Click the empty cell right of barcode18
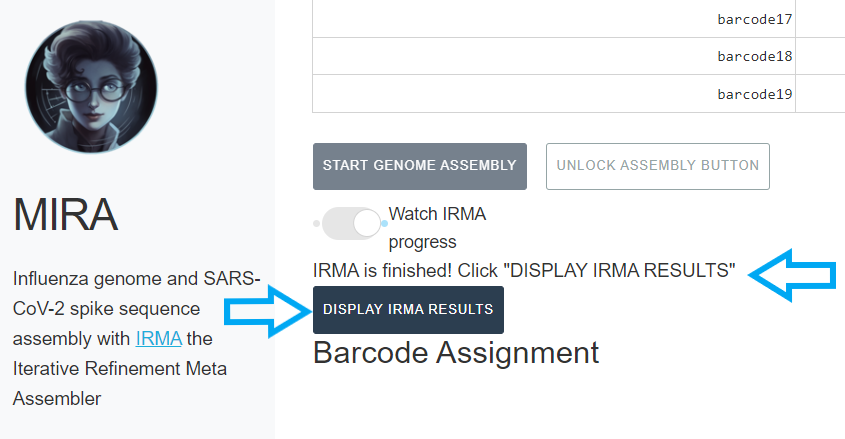Screen dimensions: 845x439 pos(820,57)
